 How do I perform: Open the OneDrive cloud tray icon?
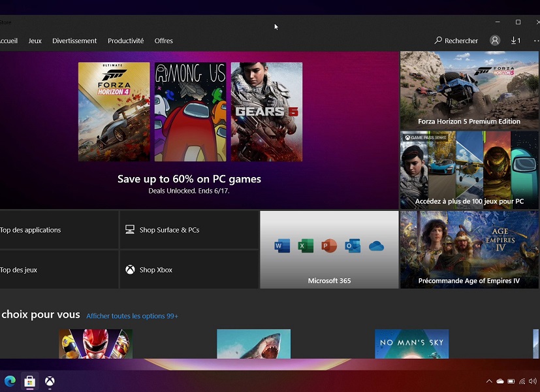(500, 381)
